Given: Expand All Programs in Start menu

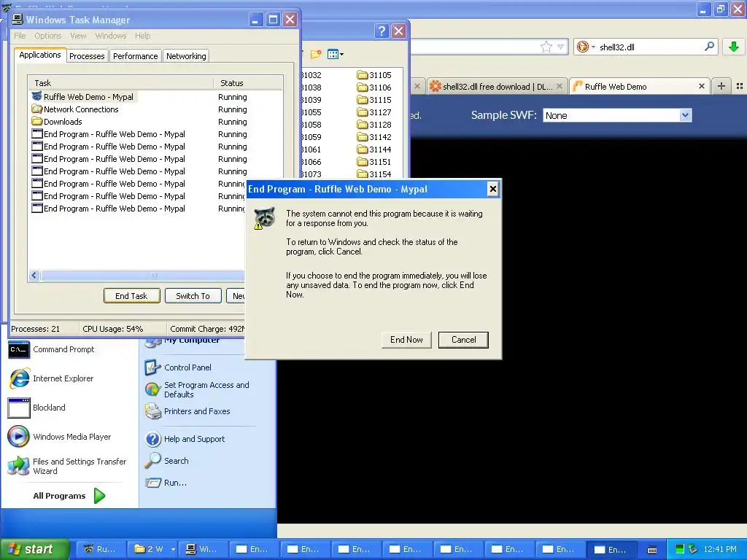Looking at the screenshot, I should tap(69, 496).
